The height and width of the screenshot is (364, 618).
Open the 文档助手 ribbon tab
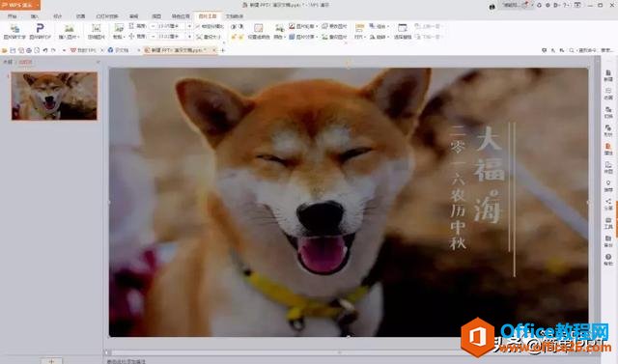235,16
